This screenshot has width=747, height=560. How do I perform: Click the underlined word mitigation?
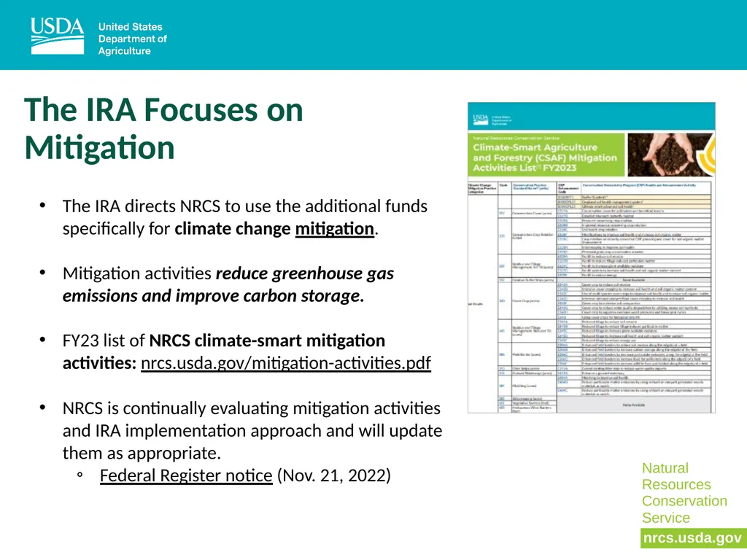pyautogui.click(x=334, y=228)
